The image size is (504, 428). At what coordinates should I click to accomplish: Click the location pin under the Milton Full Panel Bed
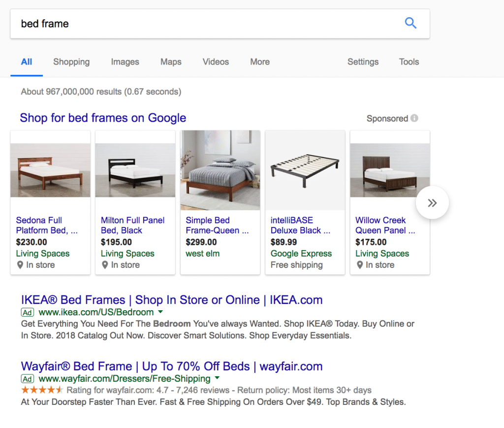coord(104,264)
